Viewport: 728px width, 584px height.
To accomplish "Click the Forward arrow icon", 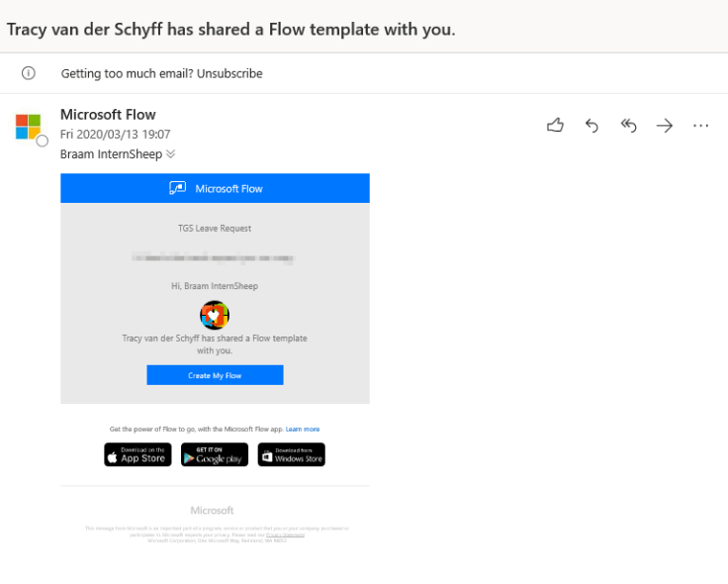I will pos(665,125).
